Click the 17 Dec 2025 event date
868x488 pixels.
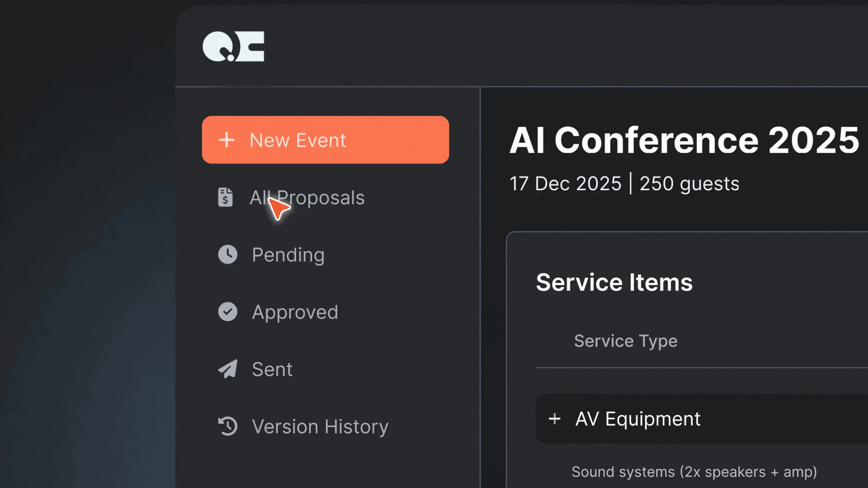[565, 184]
